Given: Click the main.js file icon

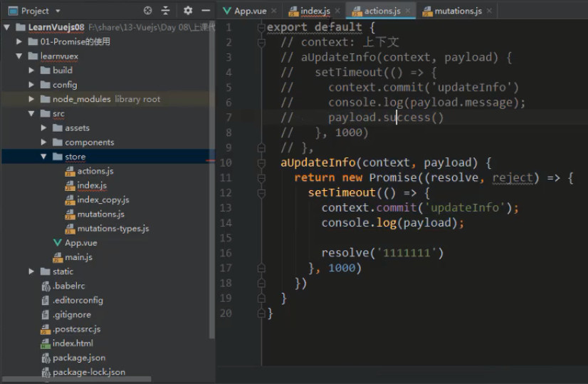Looking at the screenshot, I should click(58, 257).
